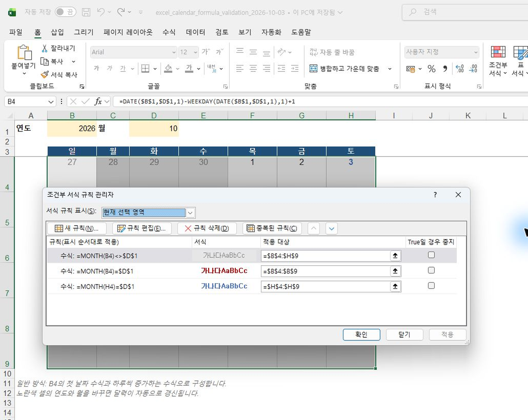Click the align left icon

click(240, 69)
